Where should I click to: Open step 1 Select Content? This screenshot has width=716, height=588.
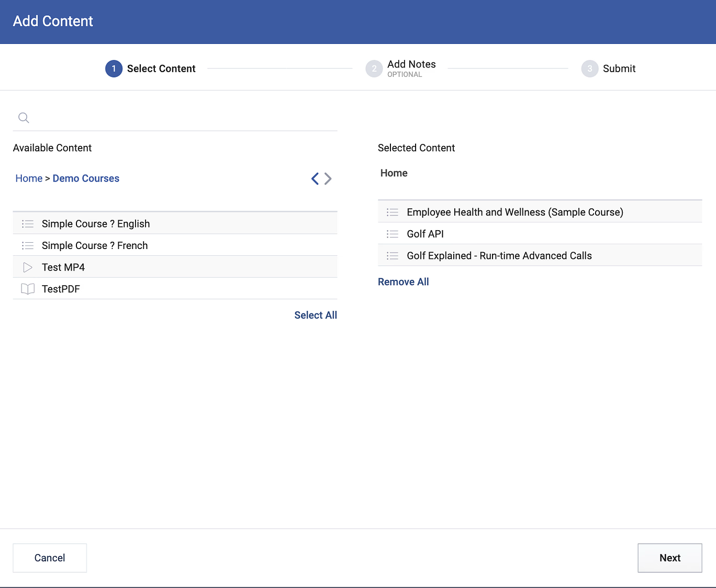tap(150, 69)
